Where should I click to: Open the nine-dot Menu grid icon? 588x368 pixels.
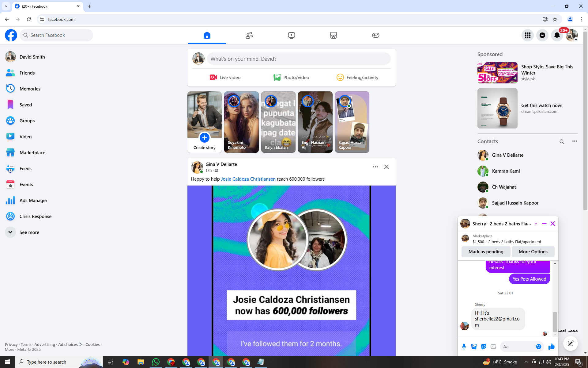point(527,35)
